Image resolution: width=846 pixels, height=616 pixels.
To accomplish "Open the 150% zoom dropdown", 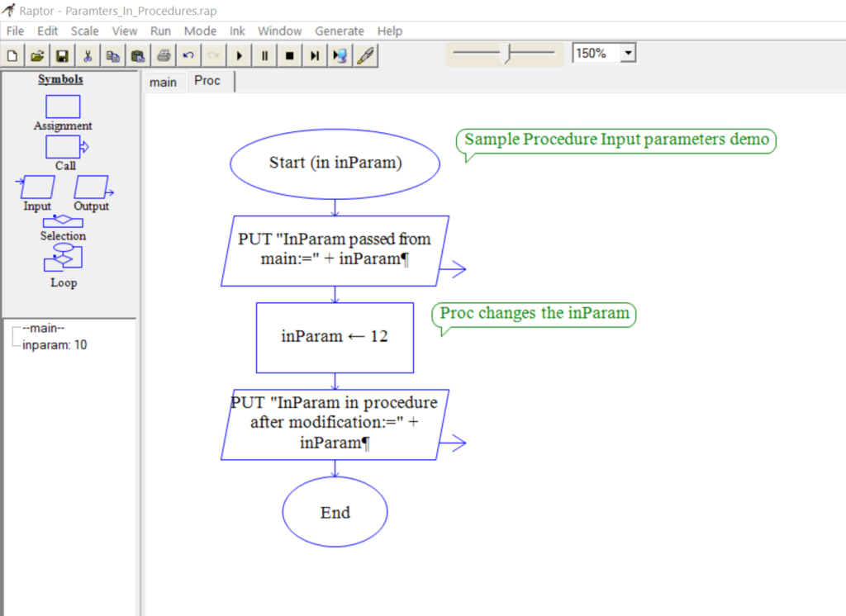I will 628,54.
